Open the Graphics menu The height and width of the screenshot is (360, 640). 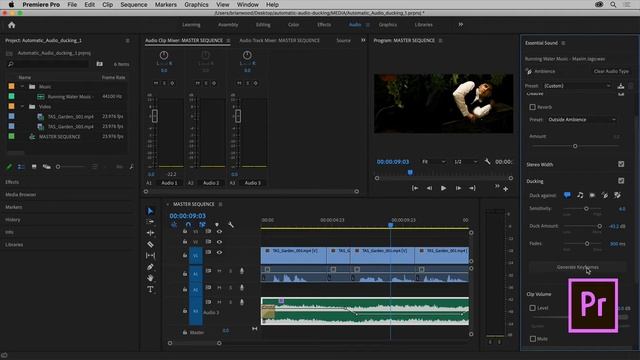point(196,4)
